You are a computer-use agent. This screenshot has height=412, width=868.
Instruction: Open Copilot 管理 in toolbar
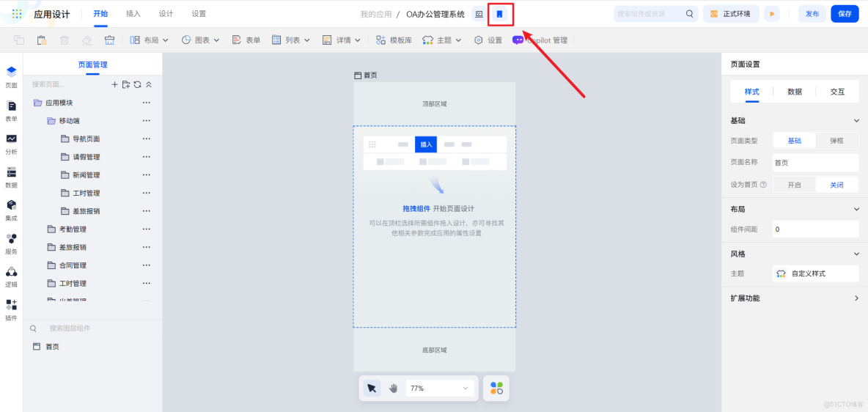pyautogui.click(x=540, y=40)
